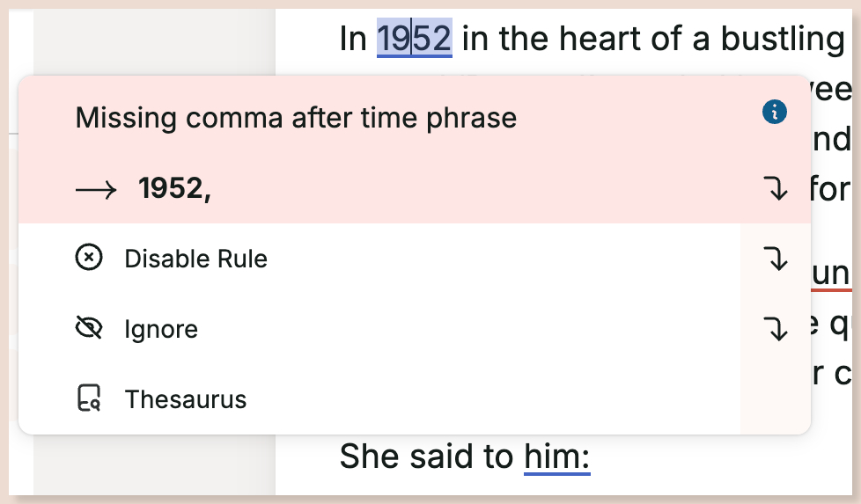Place cursor in "She said to" text
Viewport: 861px width, 504px height.
tap(426, 457)
